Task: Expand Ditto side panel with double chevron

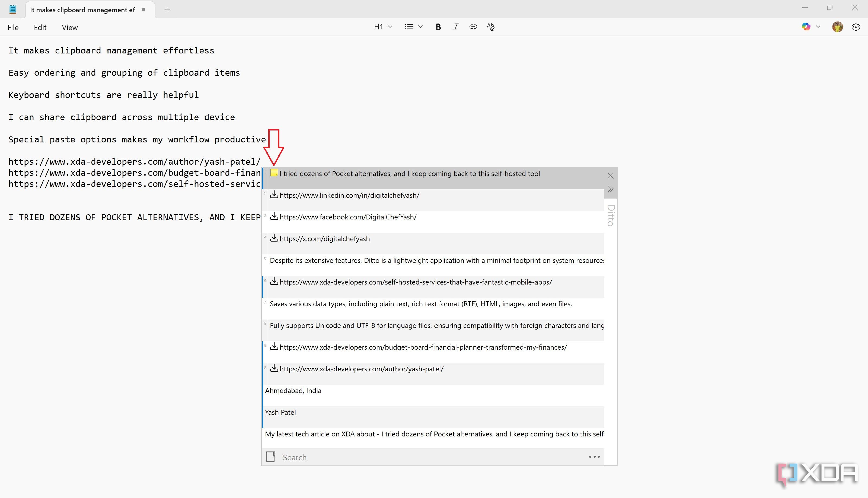Action: pos(611,189)
